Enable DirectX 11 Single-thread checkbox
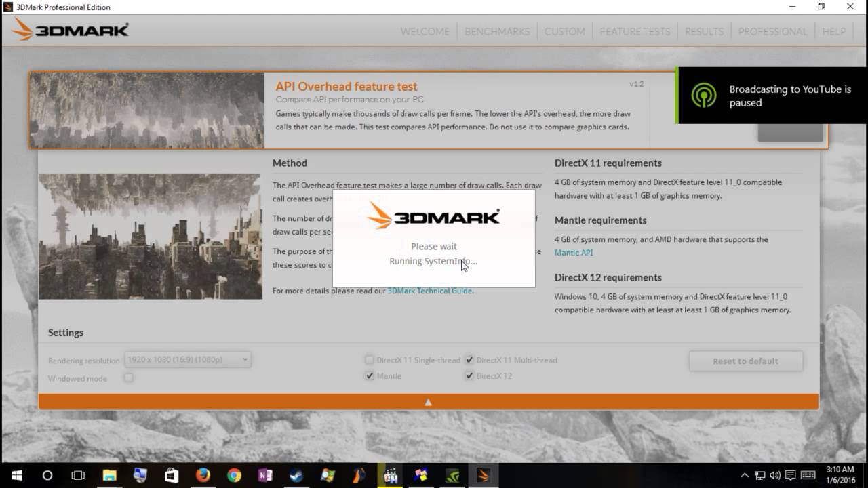 [x=370, y=360]
